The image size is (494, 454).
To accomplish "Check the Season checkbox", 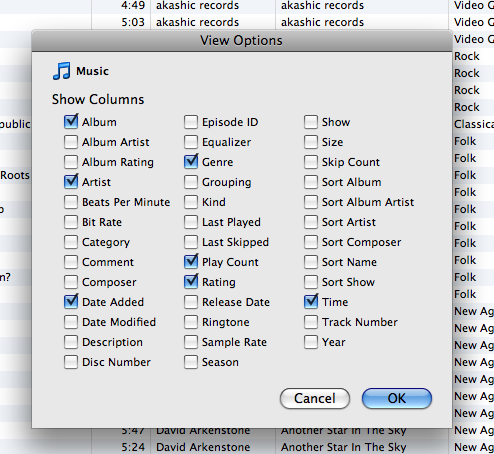I will (191, 362).
